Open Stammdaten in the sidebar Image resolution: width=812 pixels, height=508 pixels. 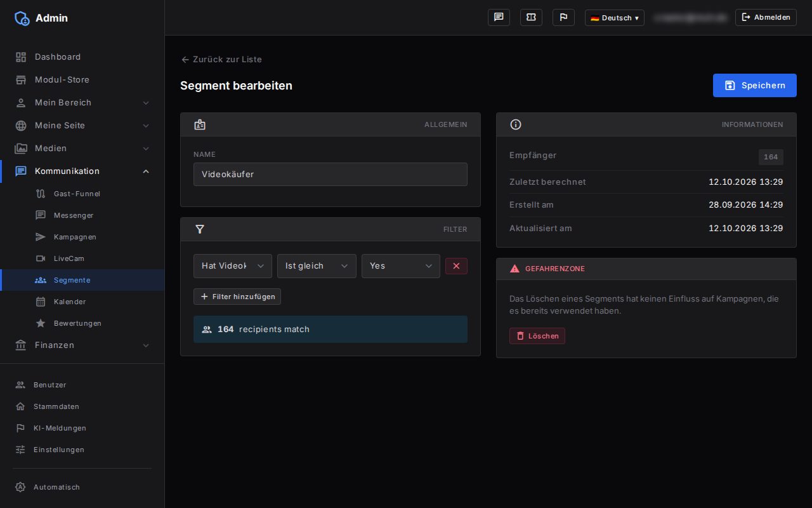tap(82, 406)
